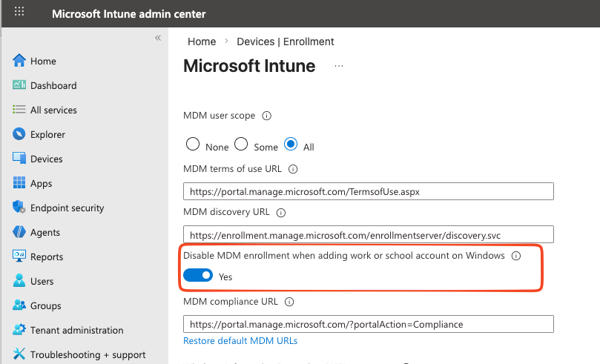Open Dashboard via its chart icon
This screenshot has width=600, height=364.
point(19,85)
